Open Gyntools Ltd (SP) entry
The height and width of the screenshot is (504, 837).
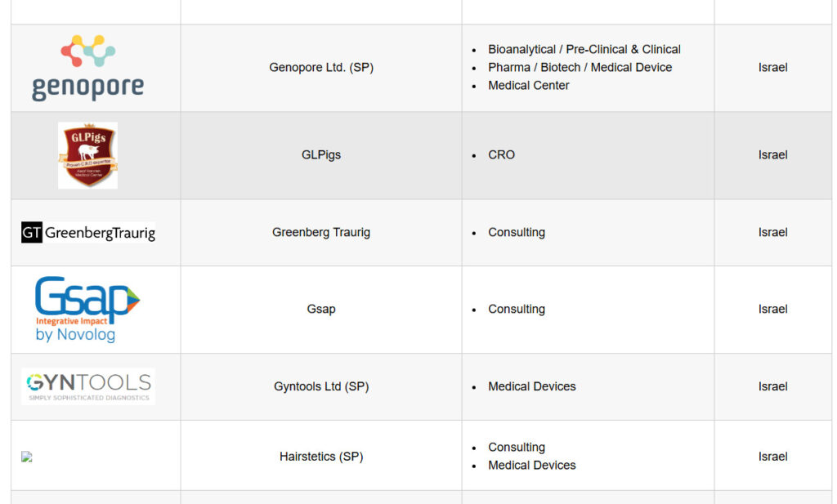tap(321, 386)
